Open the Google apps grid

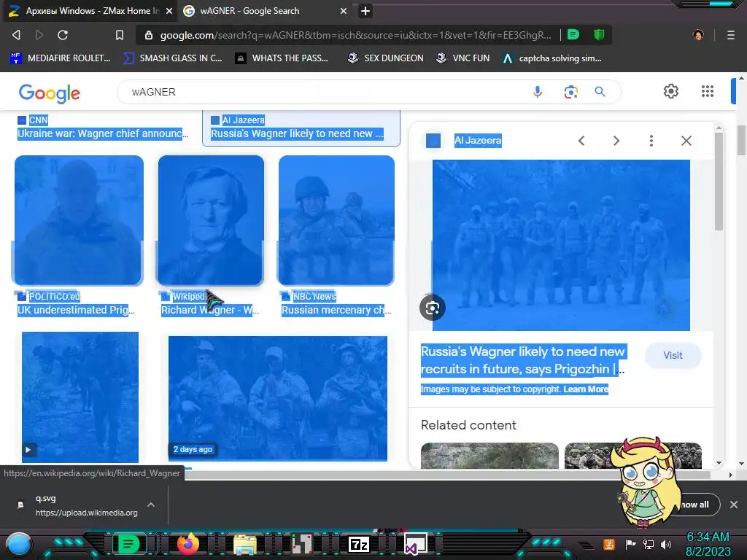point(708,91)
